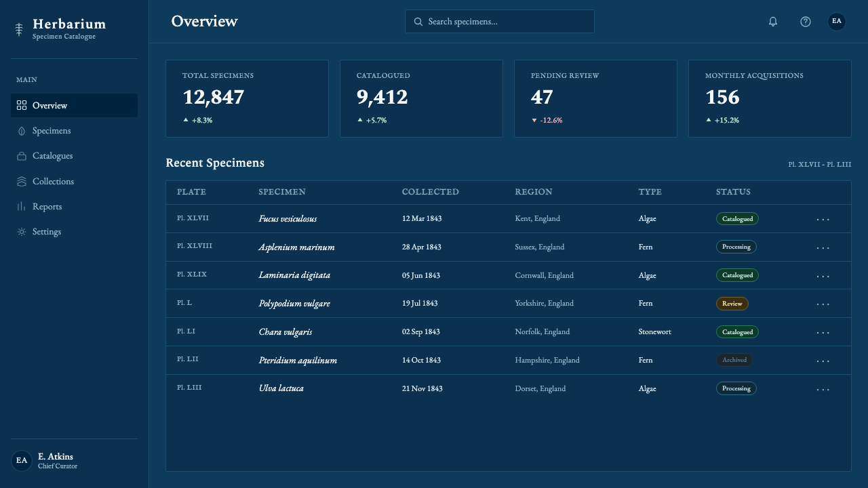Click the Collections stacked-layers icon

click(22, 182)
